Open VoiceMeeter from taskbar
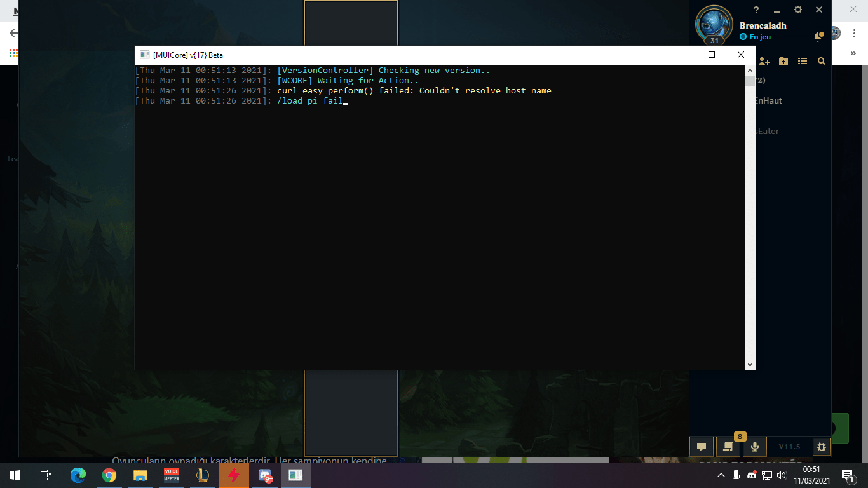The width and height of the screenshot is (868, 488). pyautogui.click(x=172, y=475)
